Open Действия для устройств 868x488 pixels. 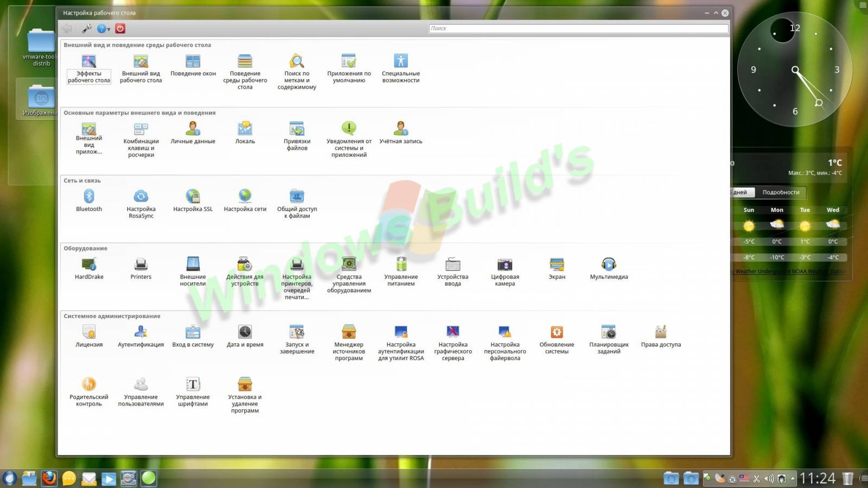(x=245, y=272)
